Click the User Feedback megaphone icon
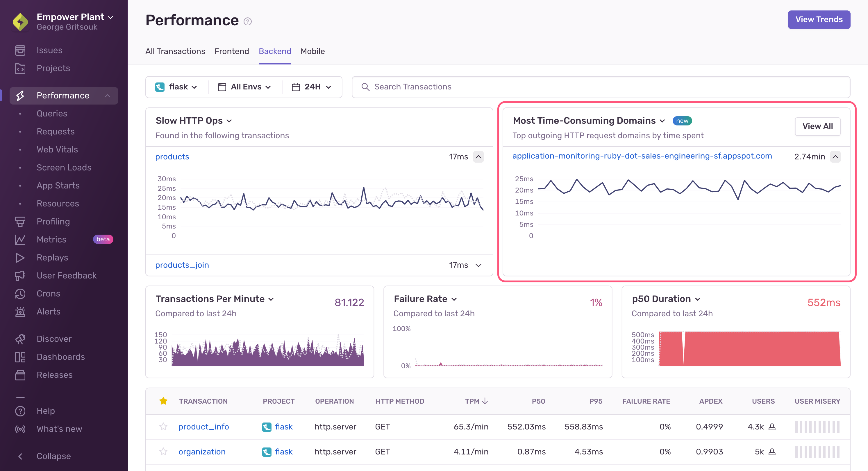868x471 pixels. pos(20,275)
